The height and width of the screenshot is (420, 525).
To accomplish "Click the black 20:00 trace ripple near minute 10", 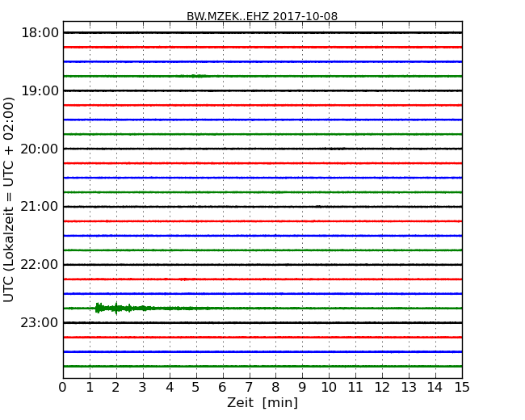I will point(331,149).
